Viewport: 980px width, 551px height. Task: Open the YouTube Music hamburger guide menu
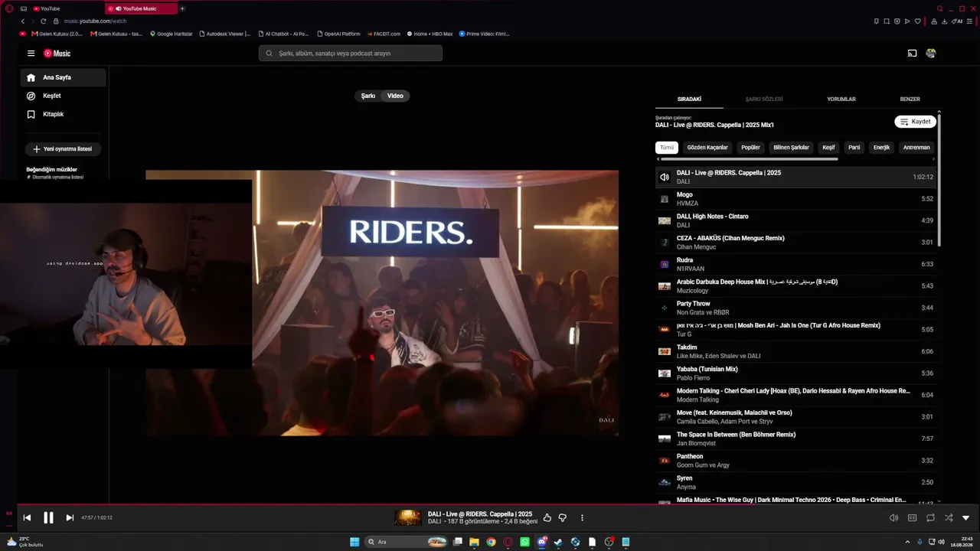click(x=31, y=54)
